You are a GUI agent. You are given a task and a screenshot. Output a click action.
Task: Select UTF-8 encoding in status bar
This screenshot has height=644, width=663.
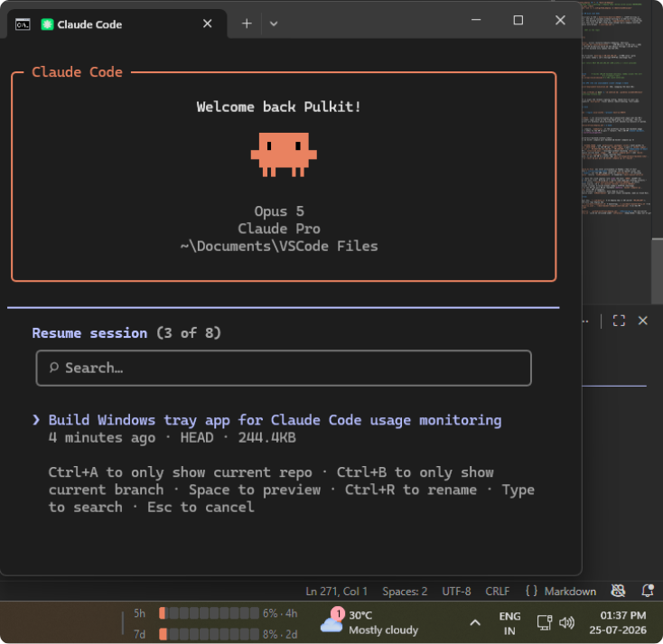pos(456,591)
